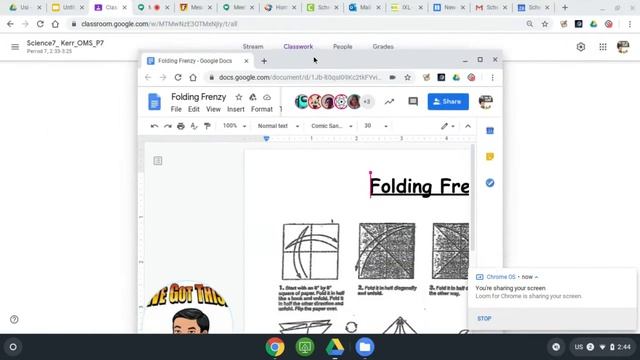Check the cloud save status icon

(267, 97)
